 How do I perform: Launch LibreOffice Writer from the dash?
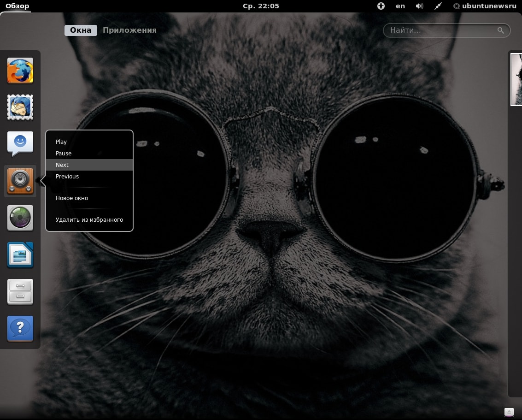(20, 255)
